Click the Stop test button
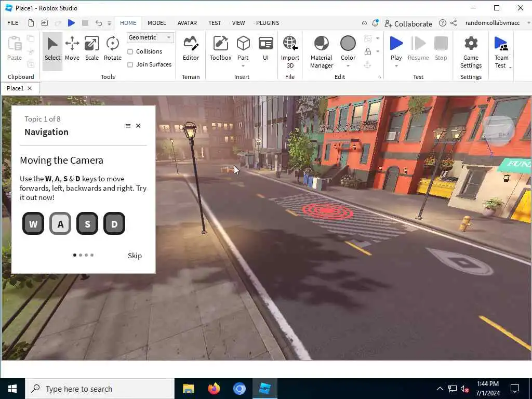Screen dimensions: 532x399 441,49
